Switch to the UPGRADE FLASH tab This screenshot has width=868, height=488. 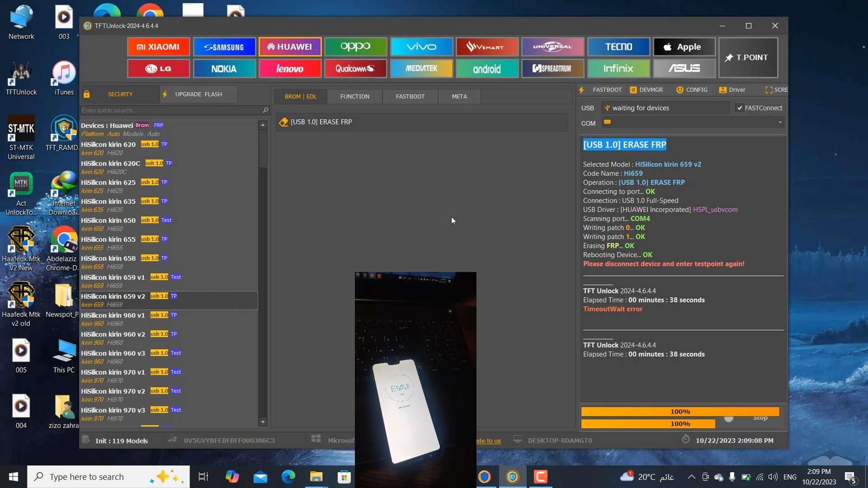[199, 94]
